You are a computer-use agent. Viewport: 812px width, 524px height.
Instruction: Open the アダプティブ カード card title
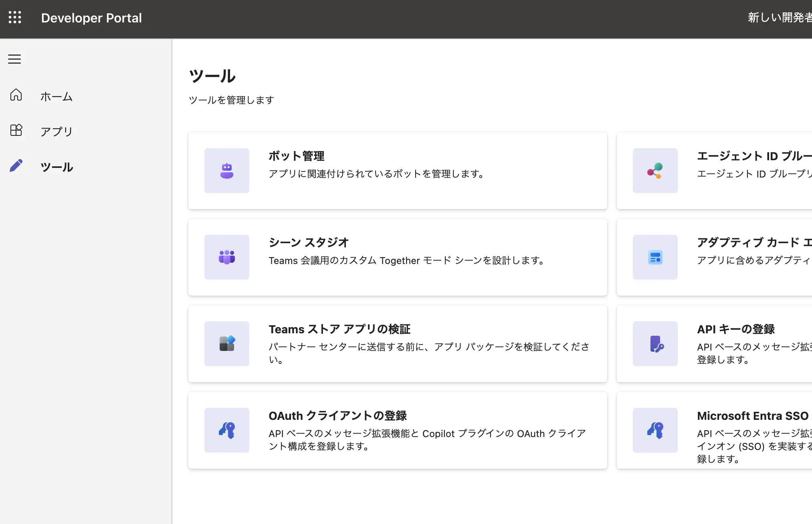click(754, 242)
